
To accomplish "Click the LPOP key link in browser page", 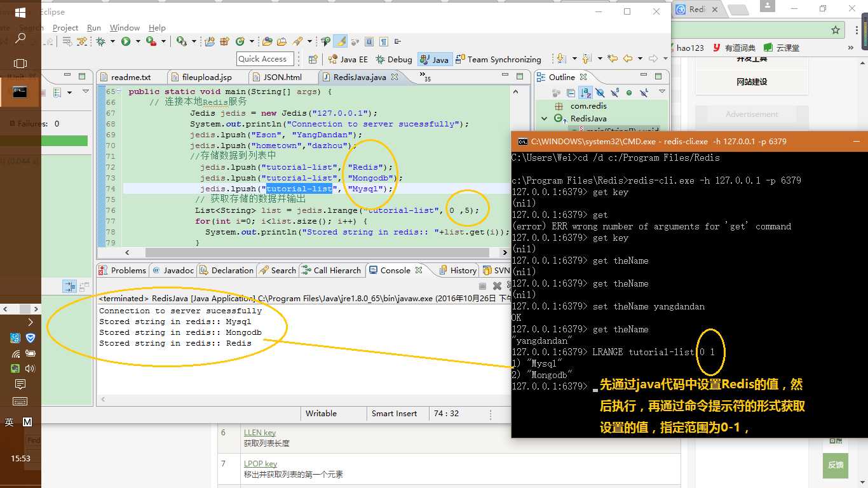I will (x=261, y=464).
